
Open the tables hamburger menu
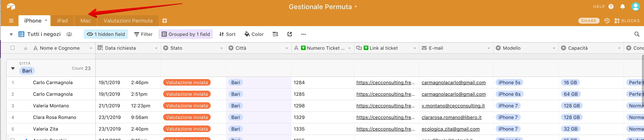[11, 21]
